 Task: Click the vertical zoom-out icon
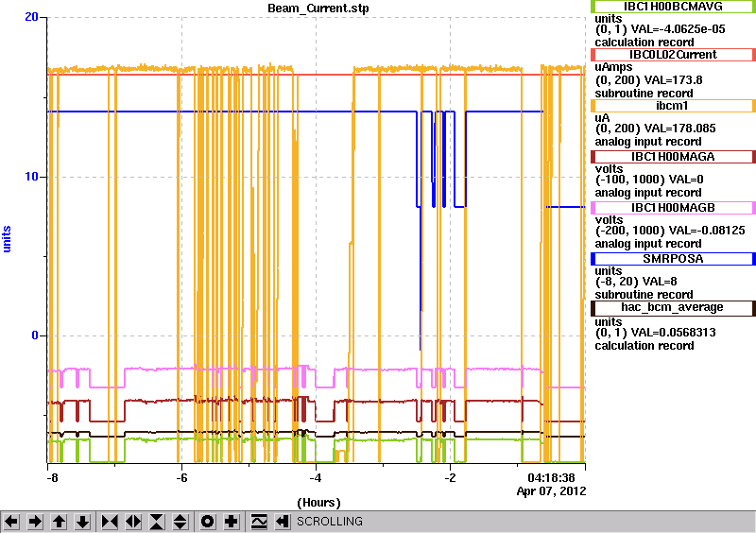coord(180,522)
